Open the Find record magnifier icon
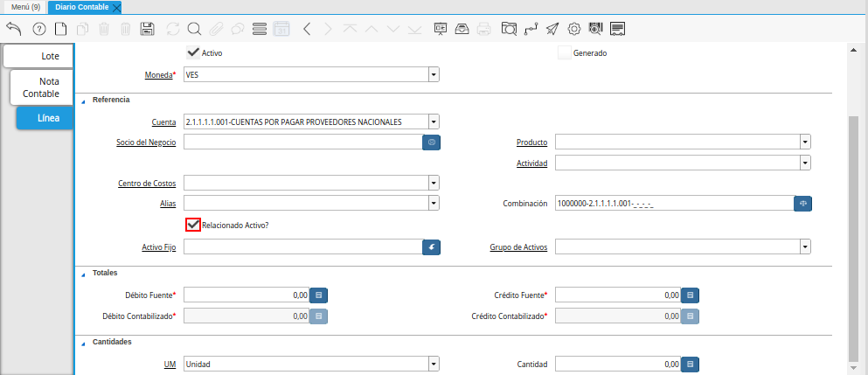868x375 pixels. [194, 29]
